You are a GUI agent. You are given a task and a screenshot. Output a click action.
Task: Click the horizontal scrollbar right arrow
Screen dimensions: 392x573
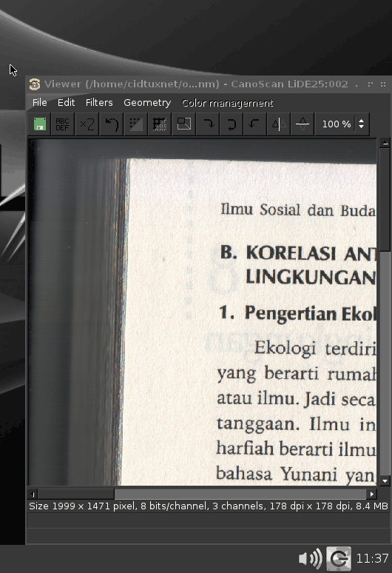(x=371, y=495)
